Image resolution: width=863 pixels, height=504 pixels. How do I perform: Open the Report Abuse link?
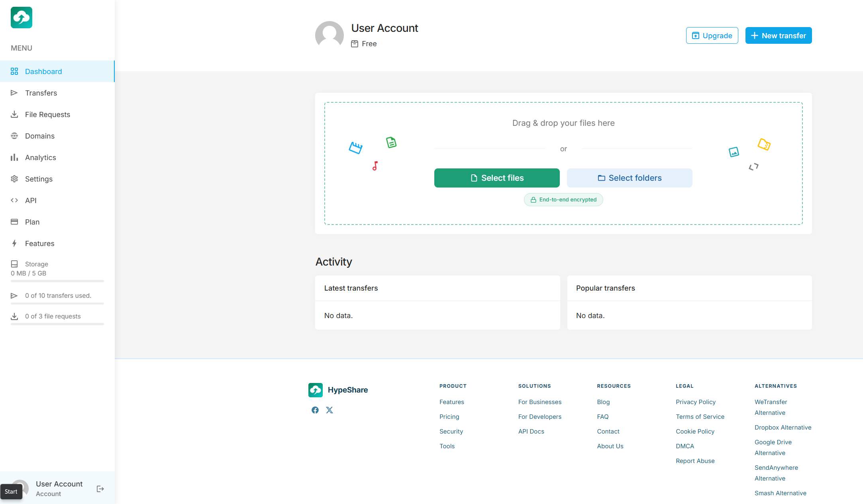tap(695, 461)
